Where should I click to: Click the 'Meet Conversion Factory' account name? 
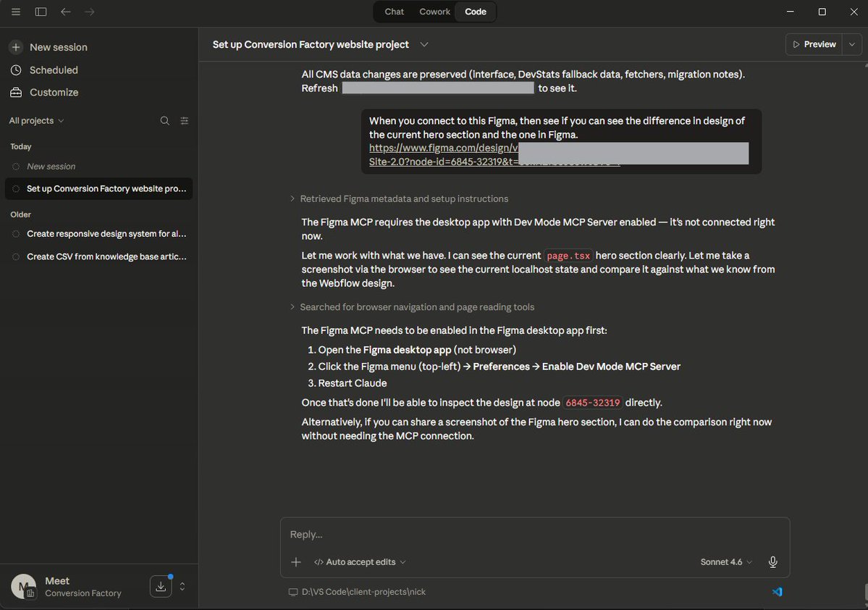click(83, 587)
